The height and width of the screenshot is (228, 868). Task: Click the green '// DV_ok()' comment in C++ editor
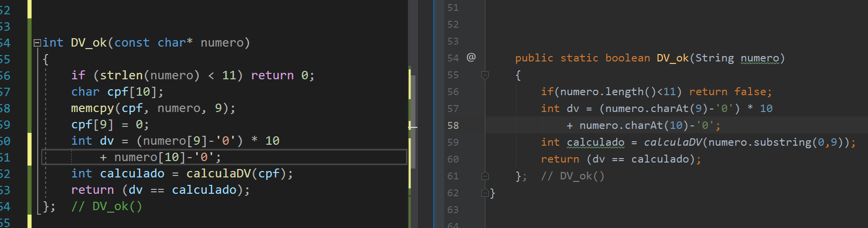click(107, 206)
